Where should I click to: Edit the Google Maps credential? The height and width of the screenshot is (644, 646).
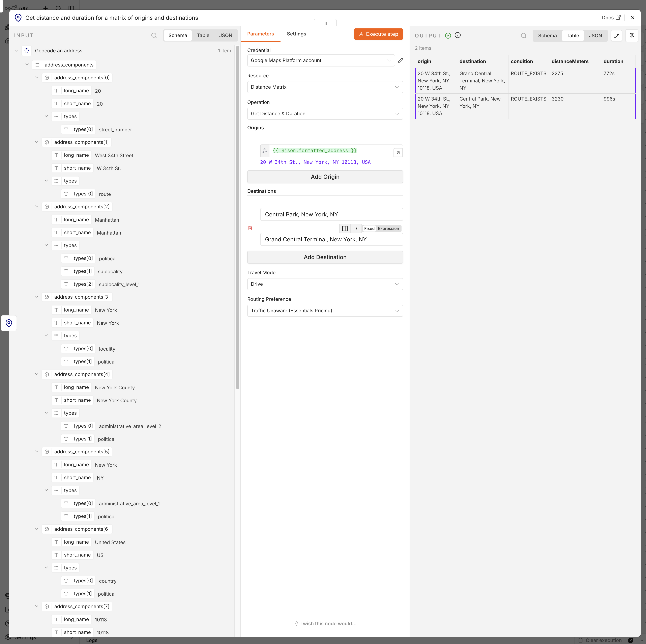400,61
